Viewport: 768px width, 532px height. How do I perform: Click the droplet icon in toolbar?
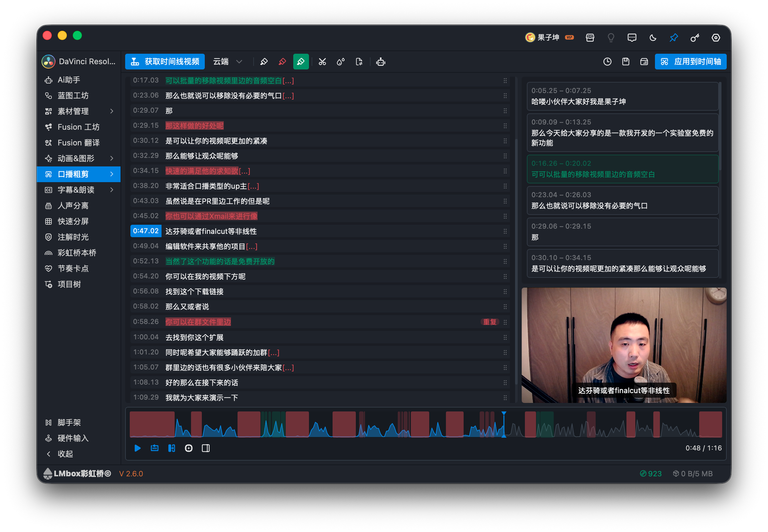tap(341, 62)
